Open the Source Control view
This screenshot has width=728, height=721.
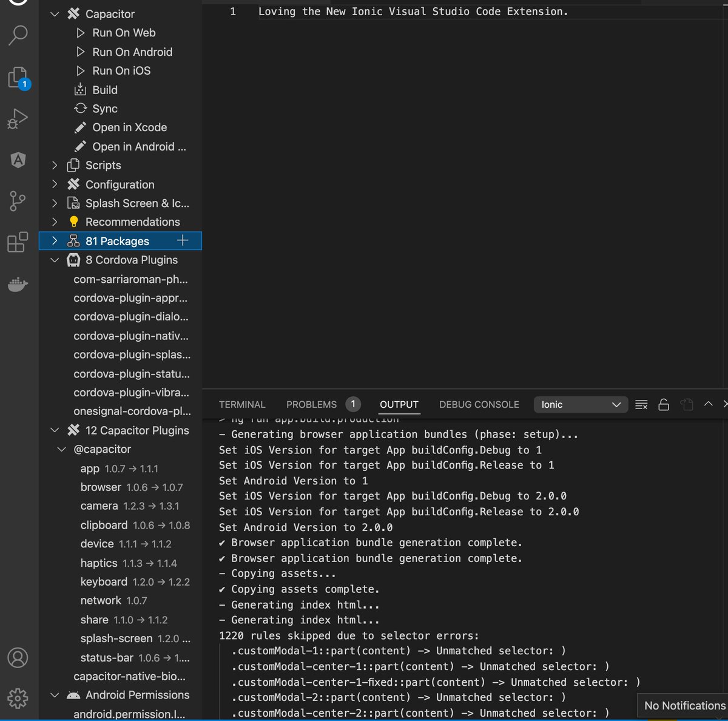pos(18,201)
